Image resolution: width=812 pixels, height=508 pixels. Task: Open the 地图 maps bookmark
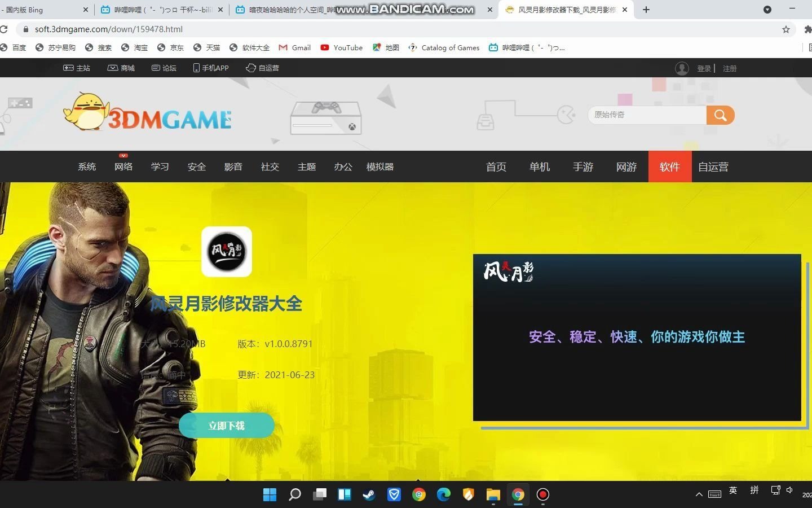click(386, 48)
